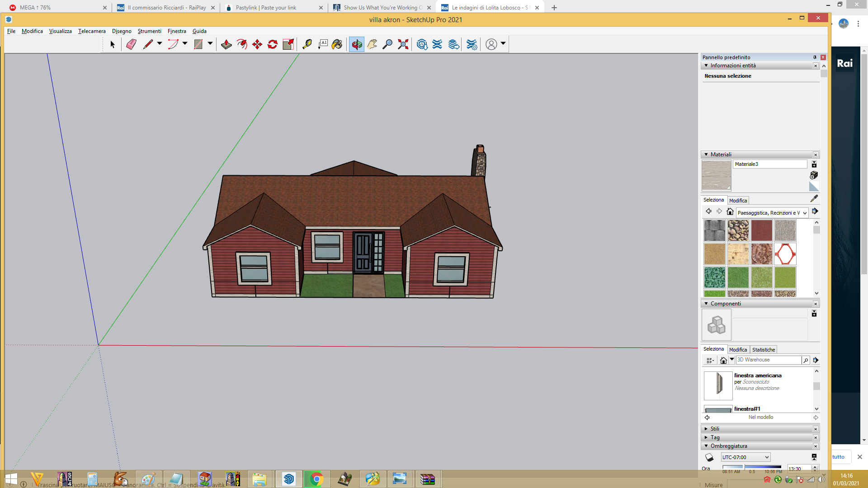The image size is (868, 488).
Task: Expand the Stili panel section
Action: 706,429
